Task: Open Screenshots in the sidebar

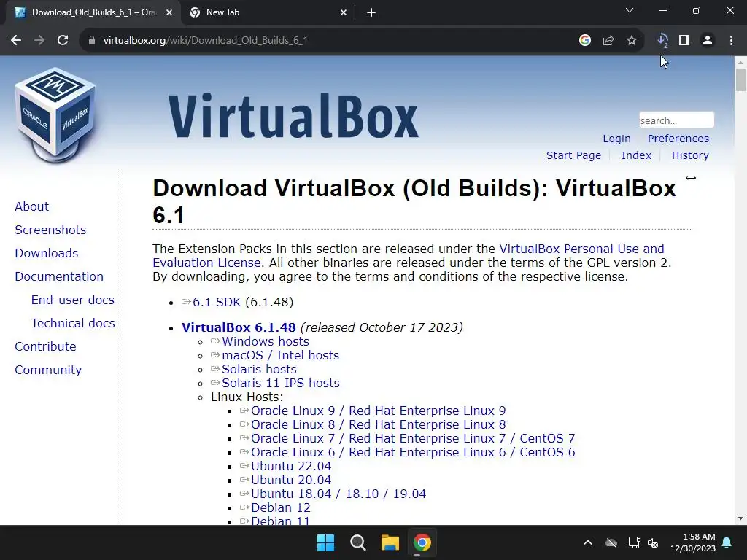Action: 50,230
